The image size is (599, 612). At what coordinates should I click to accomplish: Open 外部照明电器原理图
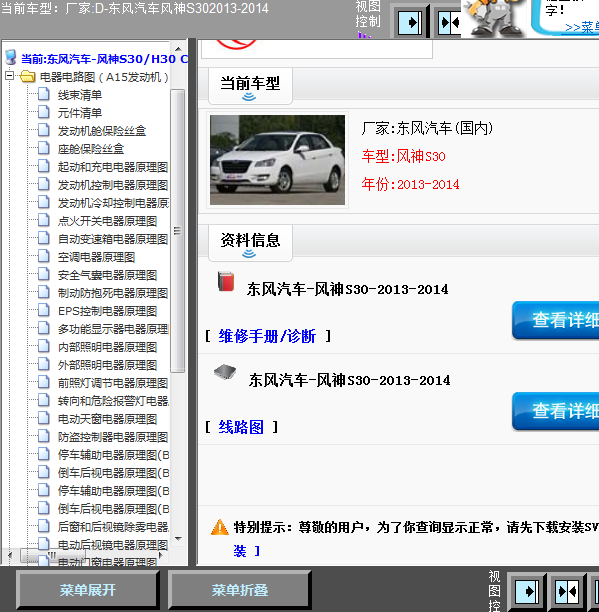pyautogui.click(x=107, y=365)
